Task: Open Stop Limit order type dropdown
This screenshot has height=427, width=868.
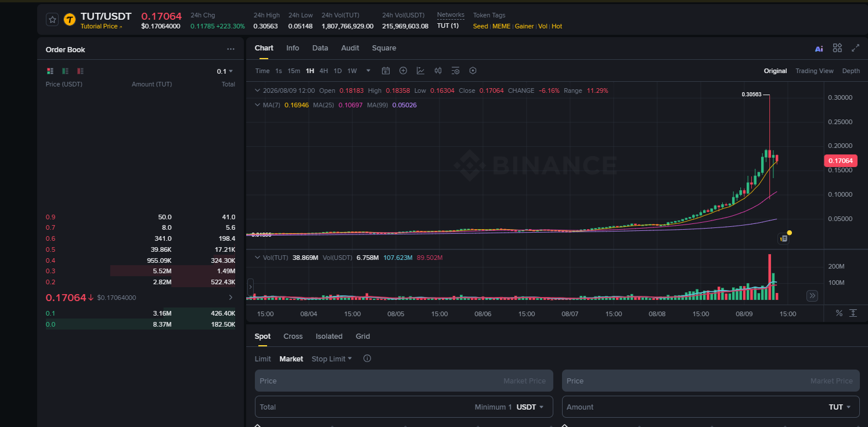Action: point(332,359)
